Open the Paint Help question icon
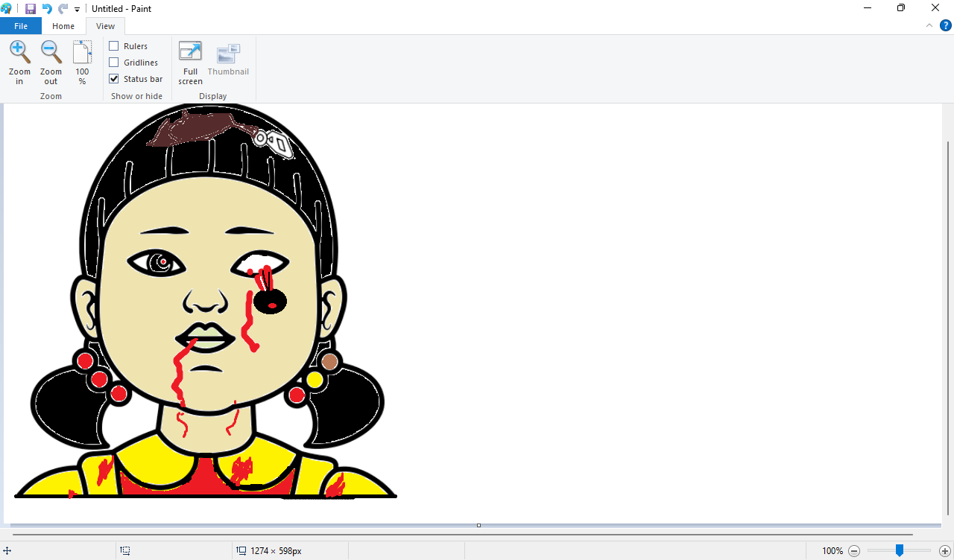 point(945,25)
